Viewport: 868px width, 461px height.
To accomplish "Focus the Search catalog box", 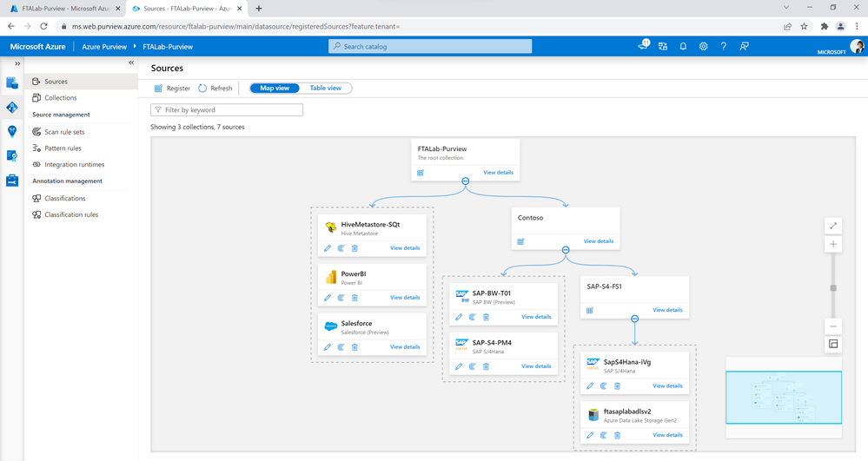I will [x=430, y=47].
